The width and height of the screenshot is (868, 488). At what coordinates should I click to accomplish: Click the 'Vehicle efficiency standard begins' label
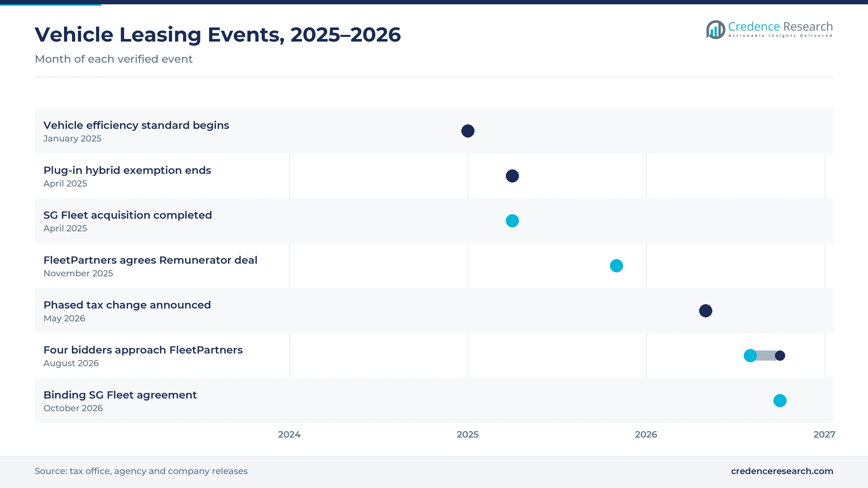click(136, 125)
